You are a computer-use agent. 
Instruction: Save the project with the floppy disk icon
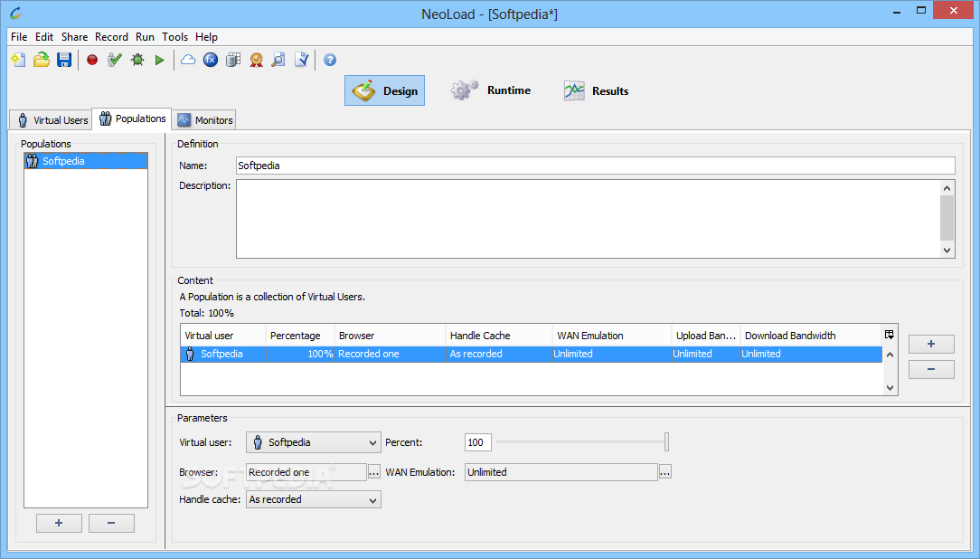[64, 60]
